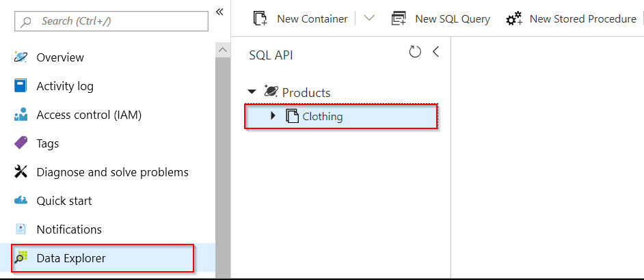Click the New Container button
644x280 pixels.
tap(302, 19)
